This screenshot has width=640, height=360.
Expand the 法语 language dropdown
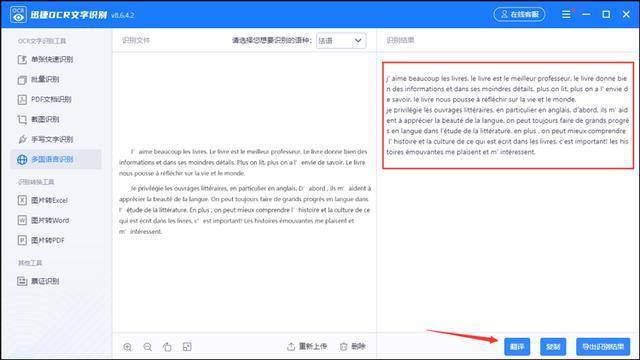[341, 41]
